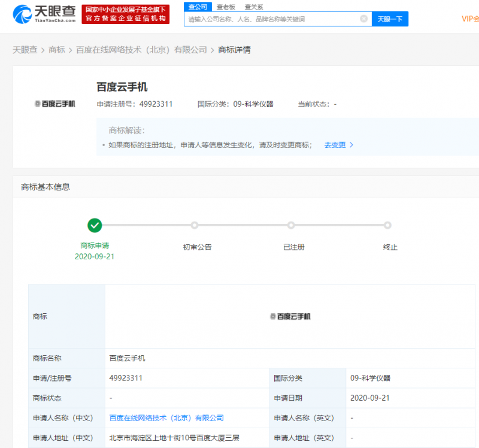Open the 百度云手机 trademark thumbnail at top
479x448 pixels.
tap(55, 104)
